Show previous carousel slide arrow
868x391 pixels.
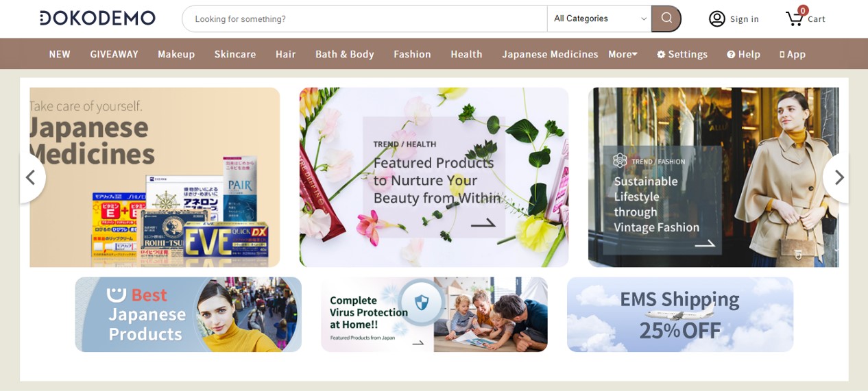pyautogui.click(x=30, y=177)
